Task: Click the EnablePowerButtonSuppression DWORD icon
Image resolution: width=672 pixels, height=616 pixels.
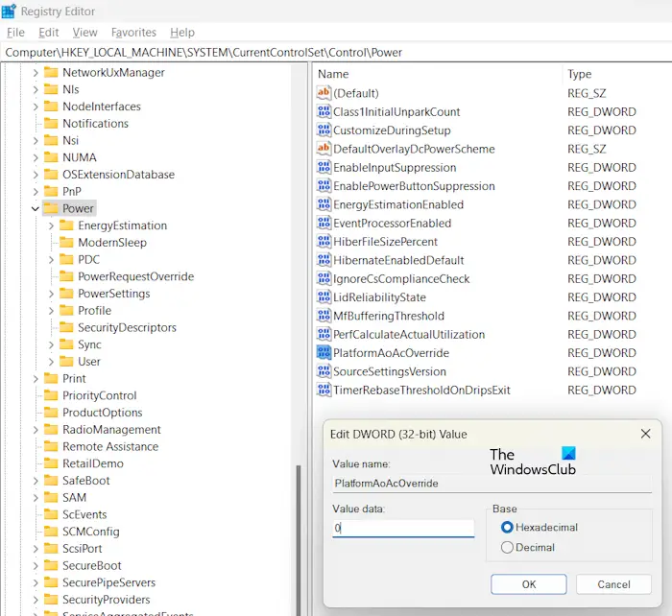Action: (324, 185)
